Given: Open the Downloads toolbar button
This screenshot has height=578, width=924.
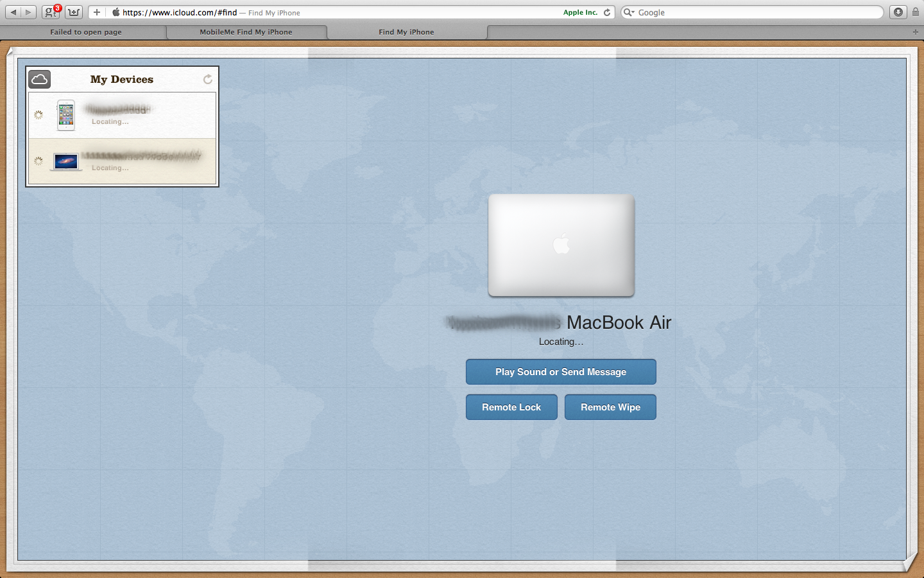Looking at the screenshot, I should (x=898, y=12).
